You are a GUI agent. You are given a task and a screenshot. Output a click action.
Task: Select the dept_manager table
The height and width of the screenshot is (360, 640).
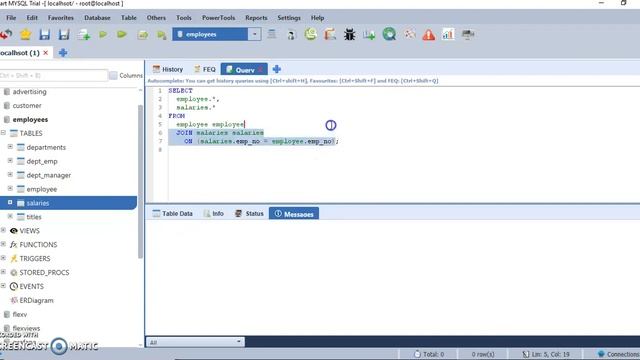click(x=49, y=175)
